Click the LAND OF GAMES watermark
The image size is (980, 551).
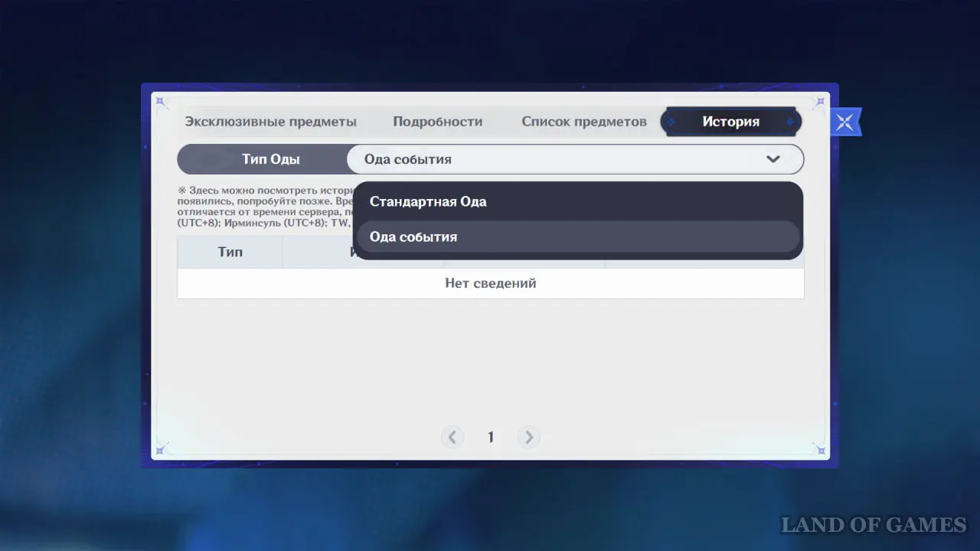(x=873, y=525)
